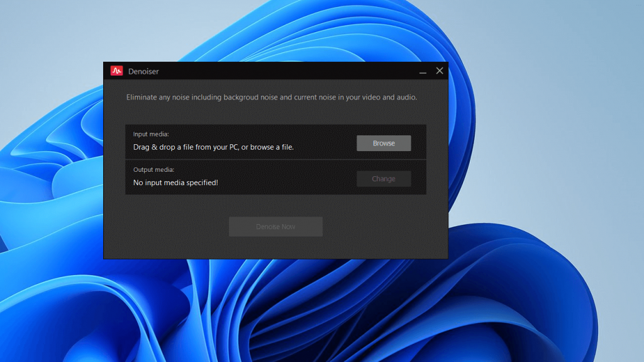Click the Denoiser title text
Viewport: 644px width, 362px height.
[x=143, y=71]
